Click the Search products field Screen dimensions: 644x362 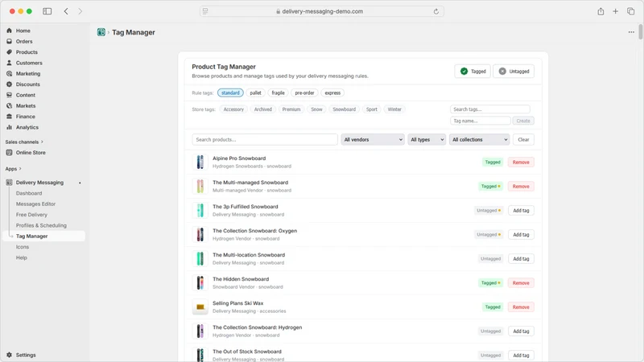265,139
